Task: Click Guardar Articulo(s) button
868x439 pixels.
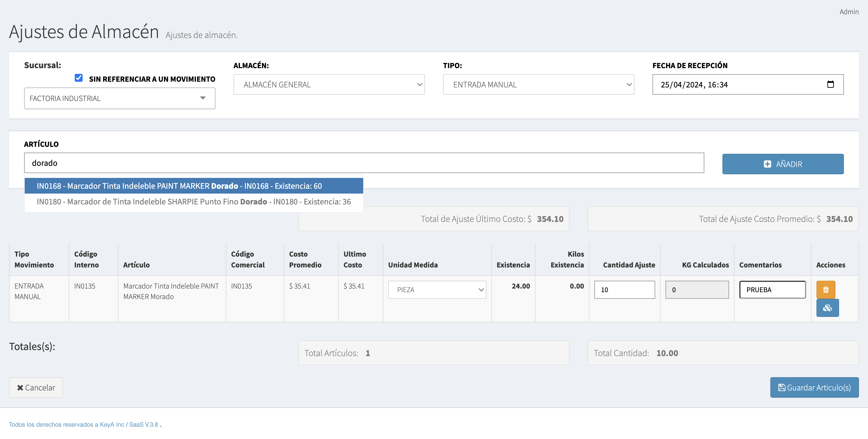Action: [x=814, y=387]
